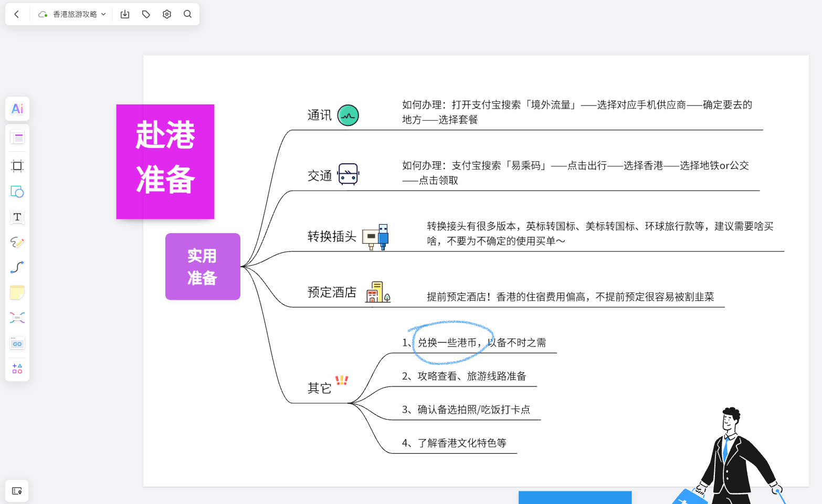Click the bus icon beside 交通
This screenshot has height=504, width=822.
(x=348, y=174)
